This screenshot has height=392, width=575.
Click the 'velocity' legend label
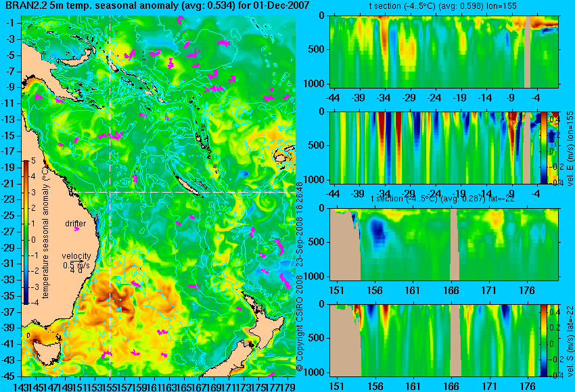point(76,255)
